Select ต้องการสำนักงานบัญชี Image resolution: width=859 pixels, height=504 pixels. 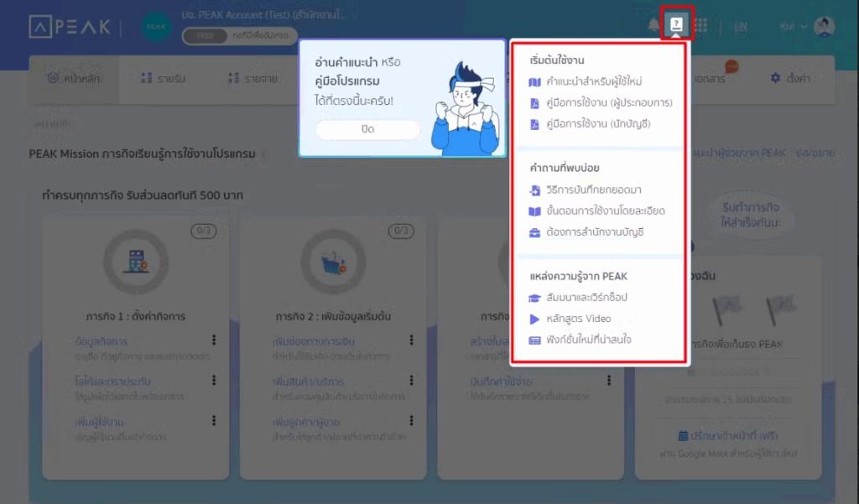[586, 232]
